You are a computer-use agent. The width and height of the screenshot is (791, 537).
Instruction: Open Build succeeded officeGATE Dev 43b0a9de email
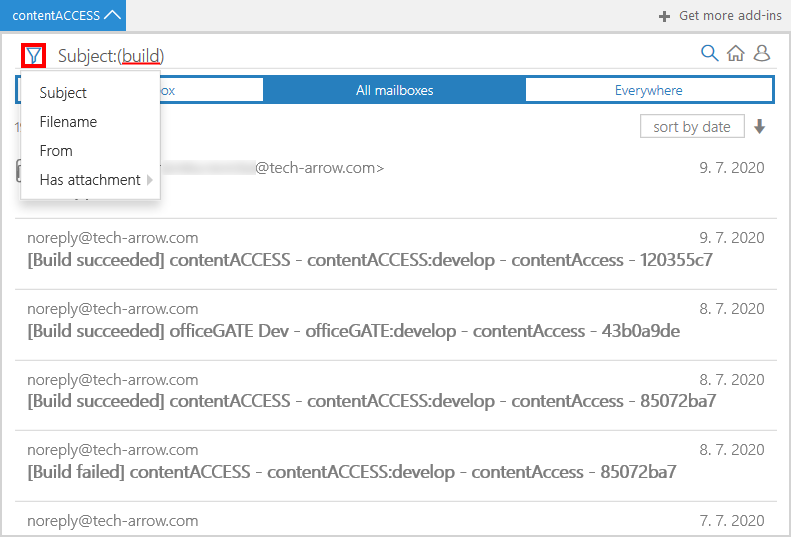pyautogui.click(x=396, y=325)
